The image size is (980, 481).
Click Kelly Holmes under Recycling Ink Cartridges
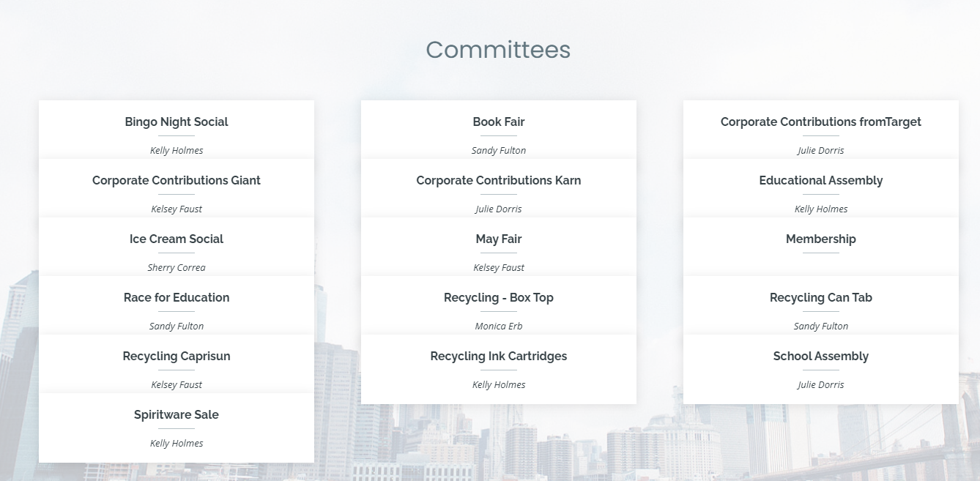pyautogui.click(x=499, y=384)
